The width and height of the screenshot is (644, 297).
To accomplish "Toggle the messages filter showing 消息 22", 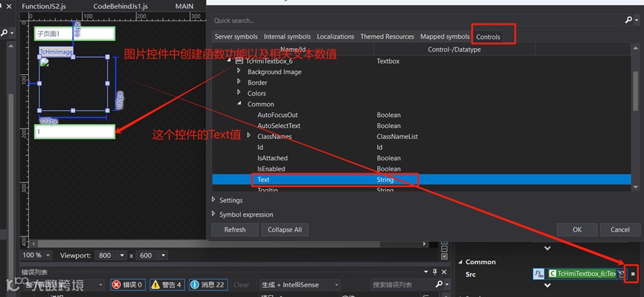I will 208,285.
